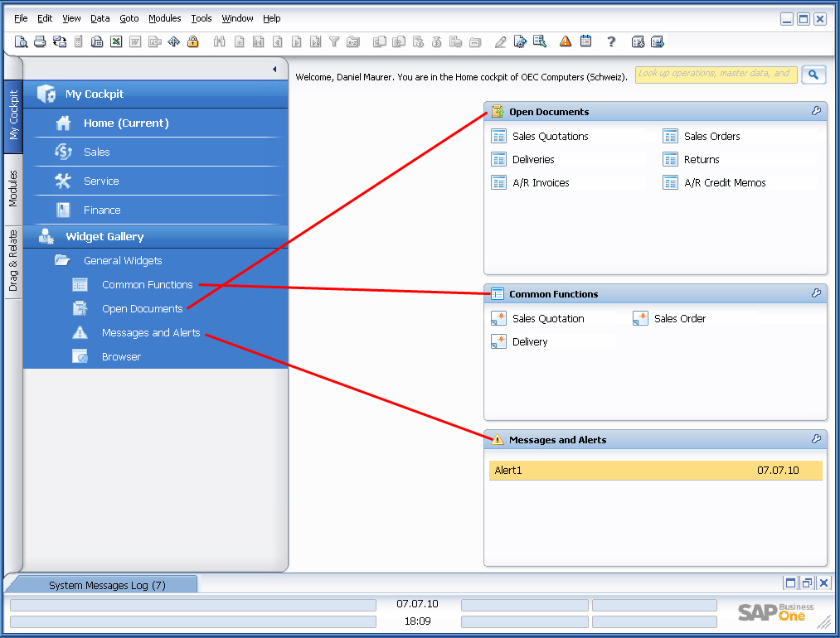Screen dimensions: 840x638
Task: Open the File menu
Action: pos(21,18)
